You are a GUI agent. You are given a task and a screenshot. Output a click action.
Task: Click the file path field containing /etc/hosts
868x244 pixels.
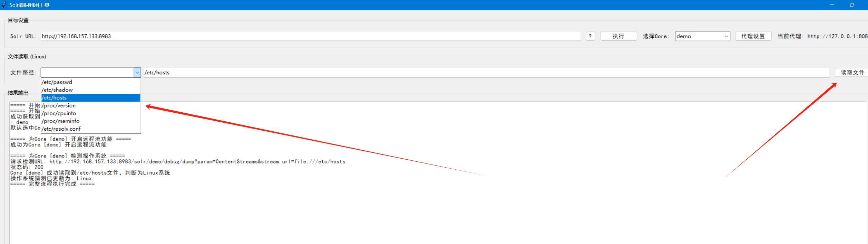(486, 73)
